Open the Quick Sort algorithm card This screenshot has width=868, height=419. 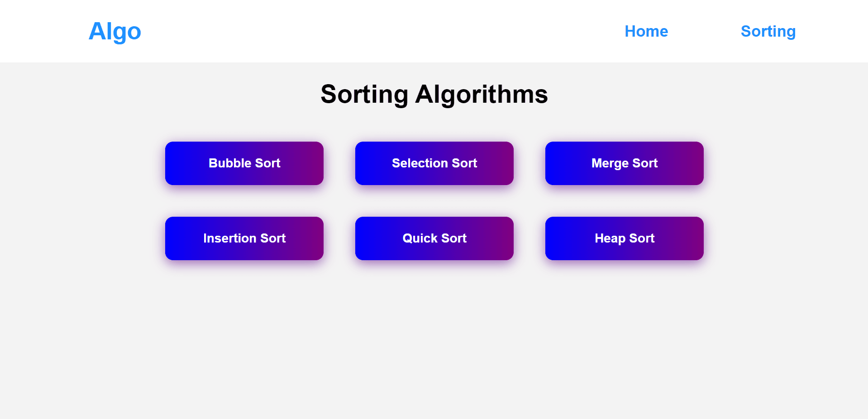pyautogui.click(x=434, y=238)
